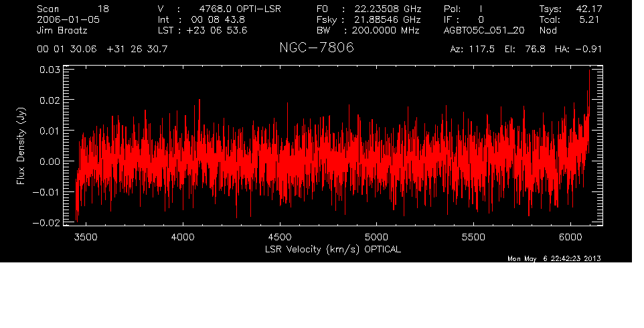The image size is (644, 328).
Task: Select project code AGBT05C_051_20
Action: (484, 30)
